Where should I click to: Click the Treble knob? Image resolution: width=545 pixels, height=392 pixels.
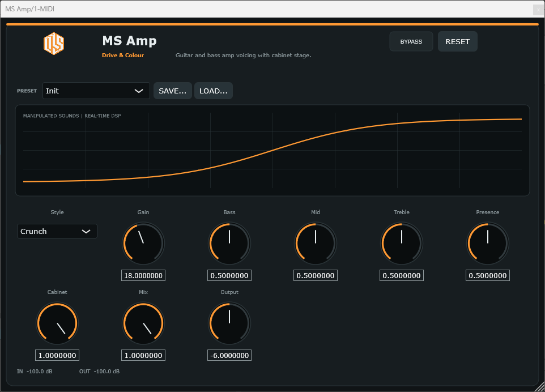(402, 243)
